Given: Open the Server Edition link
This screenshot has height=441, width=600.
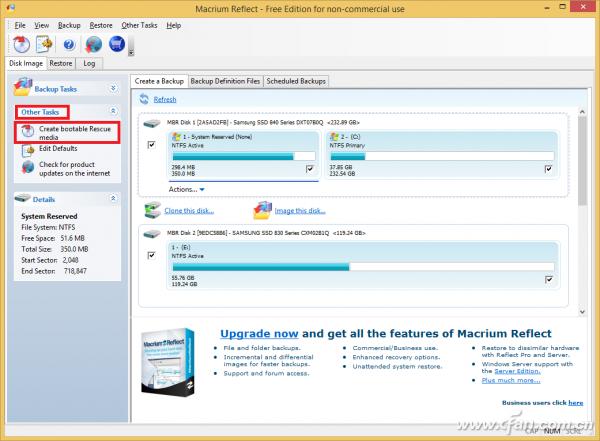Looking at the screenshot, I should click(x=517, y=371).
